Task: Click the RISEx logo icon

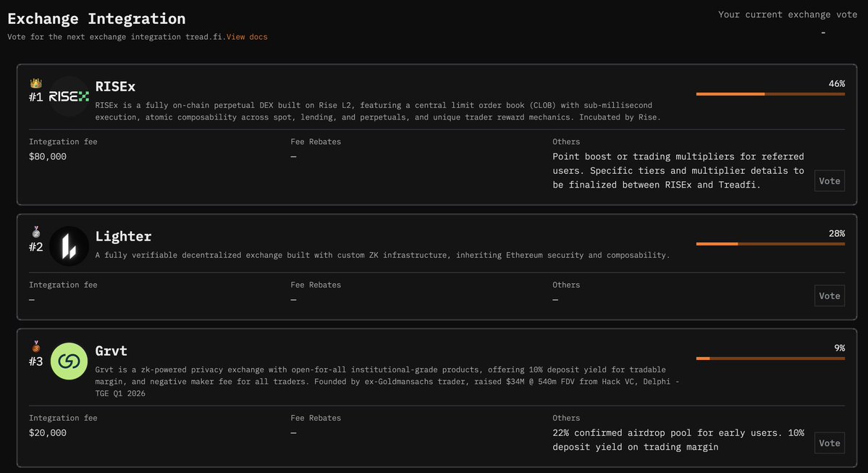Action: coord(69,96)
